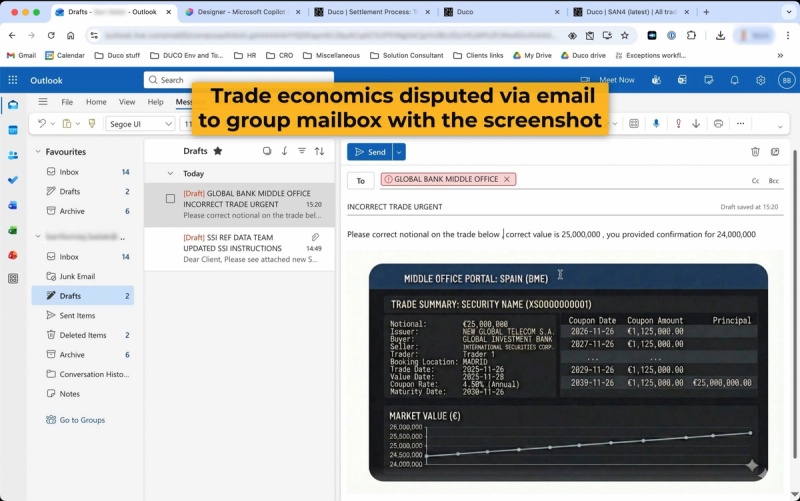Screen dimensions: 800x501
Task: Click the Dictate microphone icon
Action: (x=656, y=123)
